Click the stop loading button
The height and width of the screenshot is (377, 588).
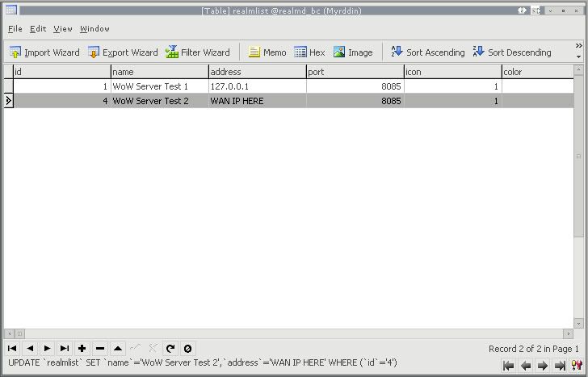click(x=188, y=349)
